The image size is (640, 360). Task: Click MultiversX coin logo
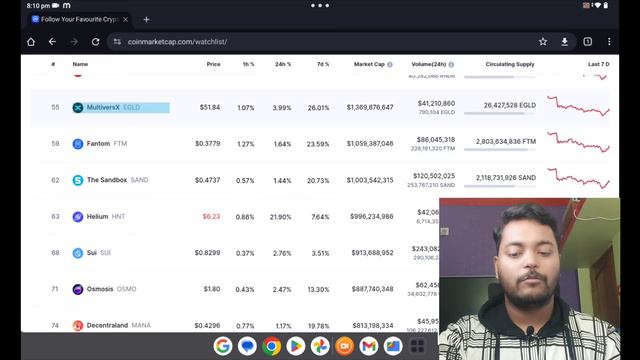click(78, 107)
